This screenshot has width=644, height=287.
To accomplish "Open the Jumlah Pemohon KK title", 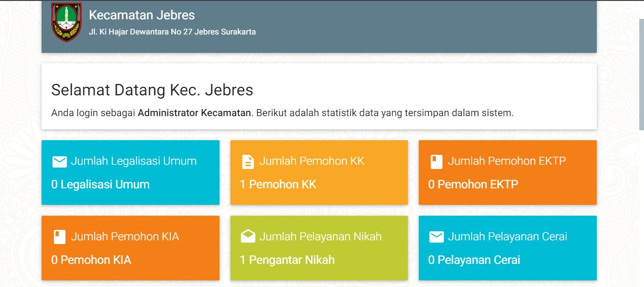I will tap(312, 161).
